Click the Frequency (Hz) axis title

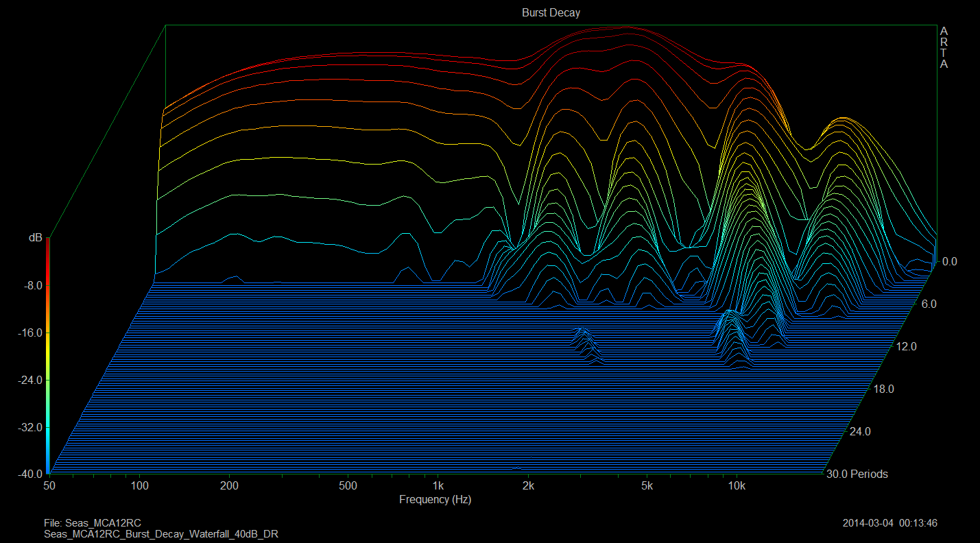point(435,500)
